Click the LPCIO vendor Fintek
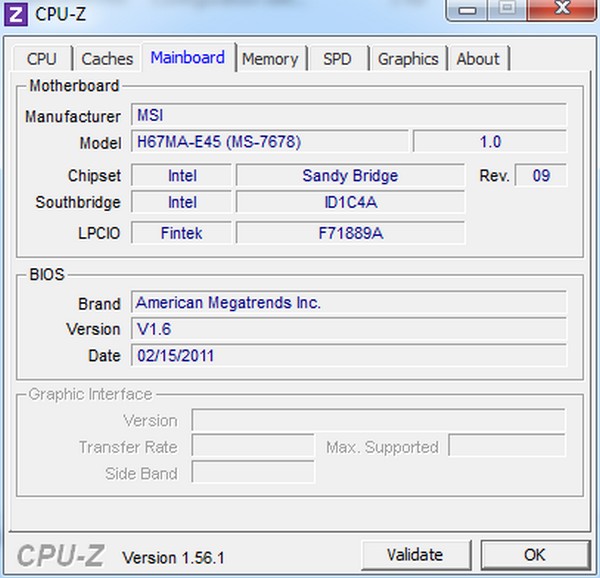This screenshot has width=600, height=578. pos(182,233)
